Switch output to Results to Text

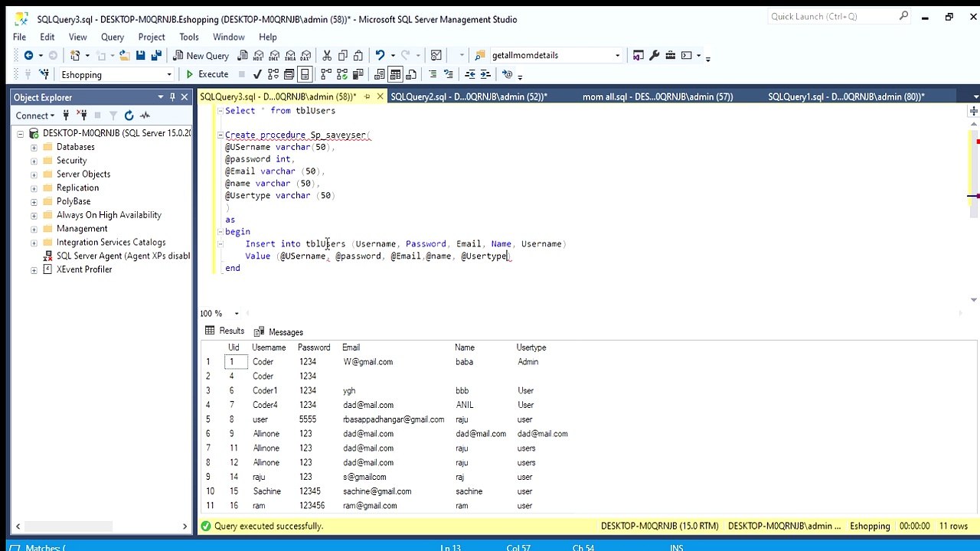pos(380,74)
